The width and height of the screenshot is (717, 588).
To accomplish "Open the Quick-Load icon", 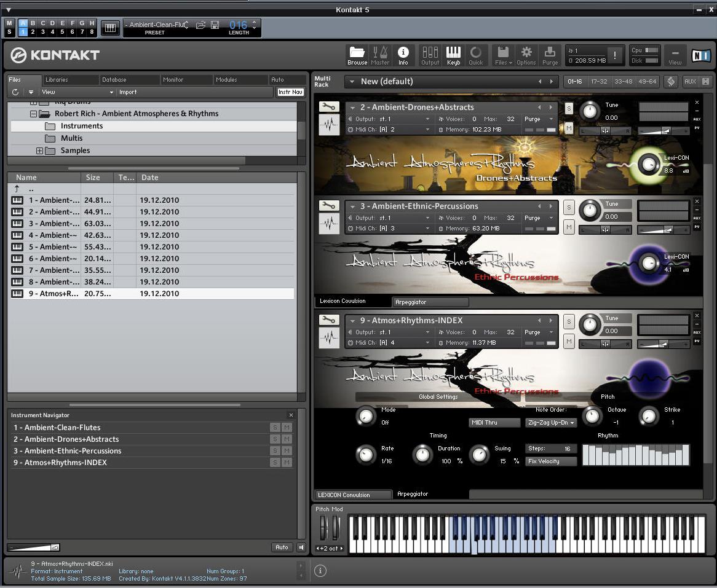I will [475, 56].
